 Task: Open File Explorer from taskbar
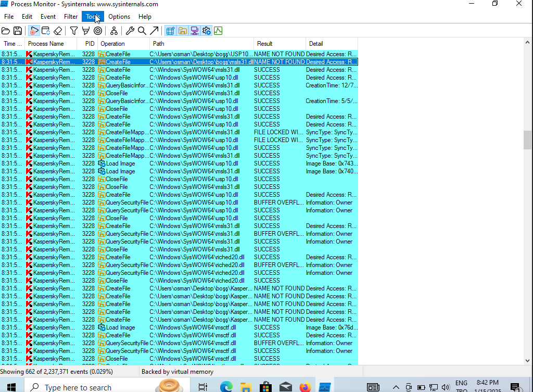click(x=246, y=387)
